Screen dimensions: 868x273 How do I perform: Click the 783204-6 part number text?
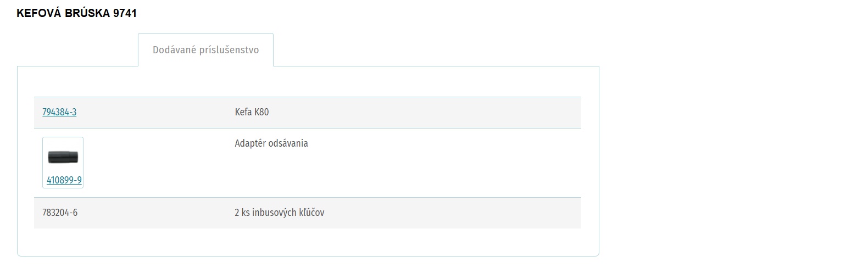click(x=60, y=213)
